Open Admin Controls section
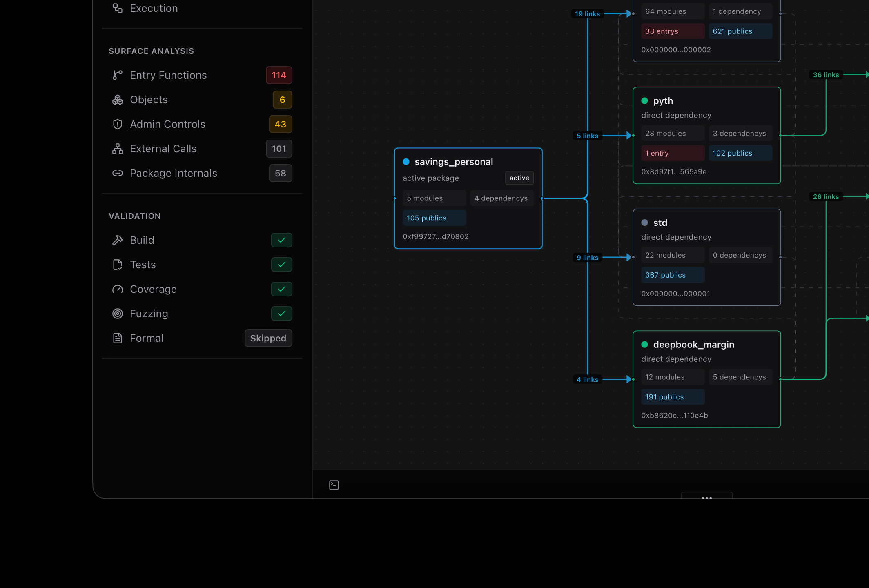This screenshot has width=869, height=588. click(x=202, y=124)
